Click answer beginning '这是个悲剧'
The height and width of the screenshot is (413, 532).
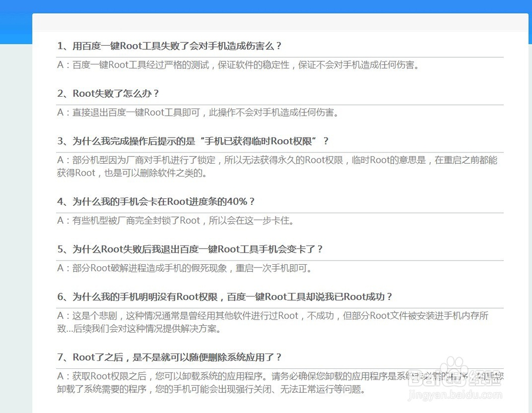pyautogui.click(x=272, y=322)
